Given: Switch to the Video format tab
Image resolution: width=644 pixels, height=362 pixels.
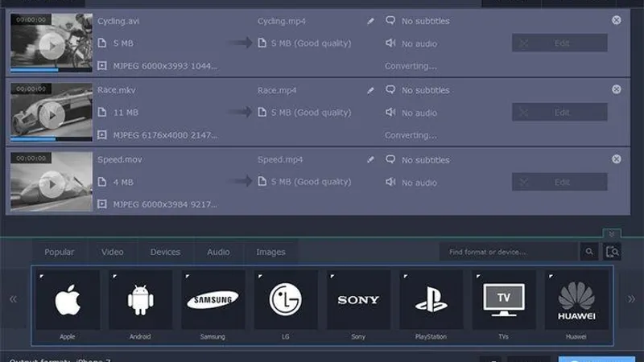Looking at the screenshot, I should point(113,252).
